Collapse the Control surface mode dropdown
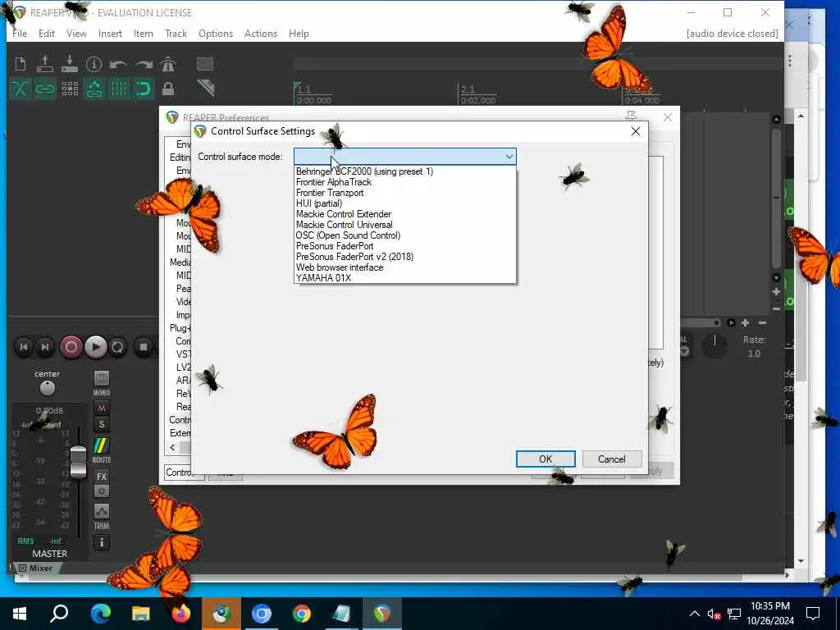Image resolution: width=840 pixels, height=630 pixels. pos(509,157)
